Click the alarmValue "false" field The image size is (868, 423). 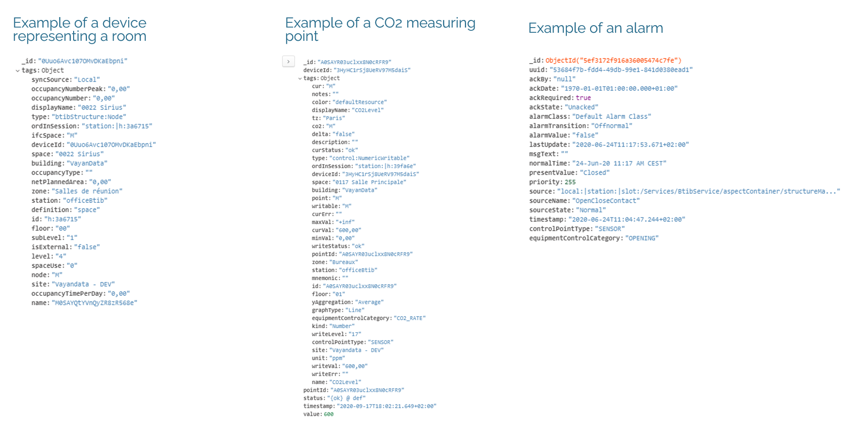(x=585, y=135)
